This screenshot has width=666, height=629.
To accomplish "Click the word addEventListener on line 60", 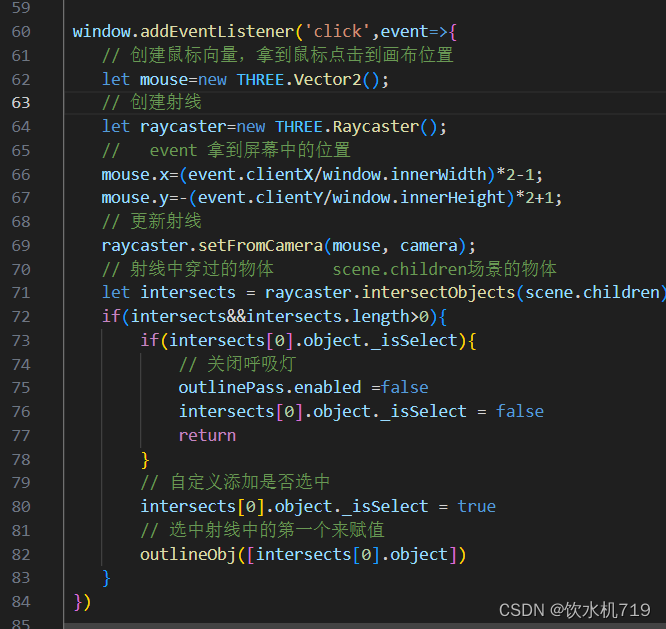I will [217, 31].
